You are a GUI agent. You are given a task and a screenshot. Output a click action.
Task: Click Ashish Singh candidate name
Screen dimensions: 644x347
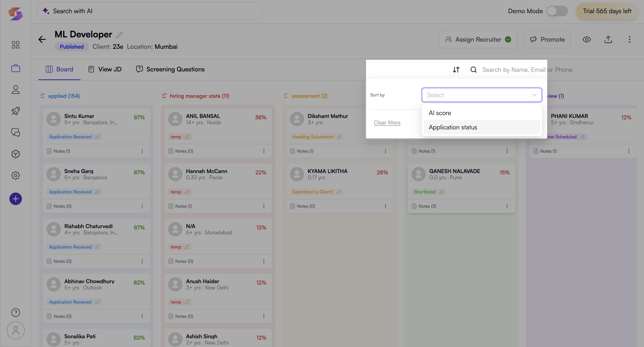point(201,336)
